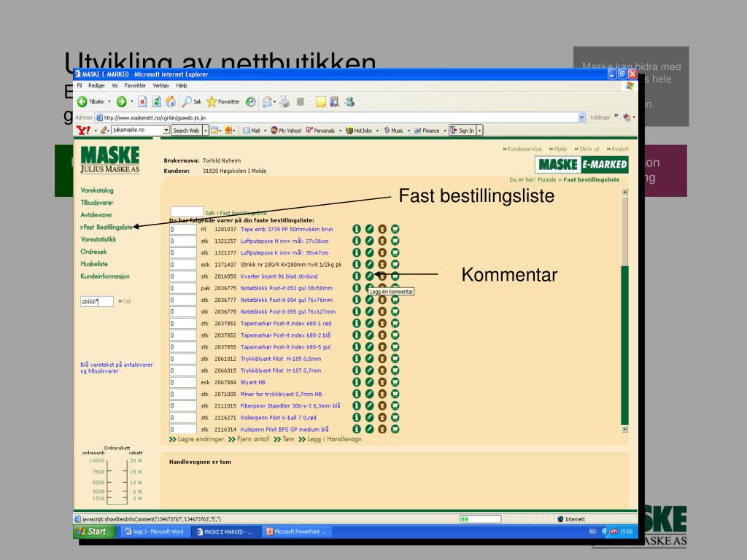Open Ordresøk in the left navigation
The height and width of the screenshot is (560, 747).
coord(93,252)
